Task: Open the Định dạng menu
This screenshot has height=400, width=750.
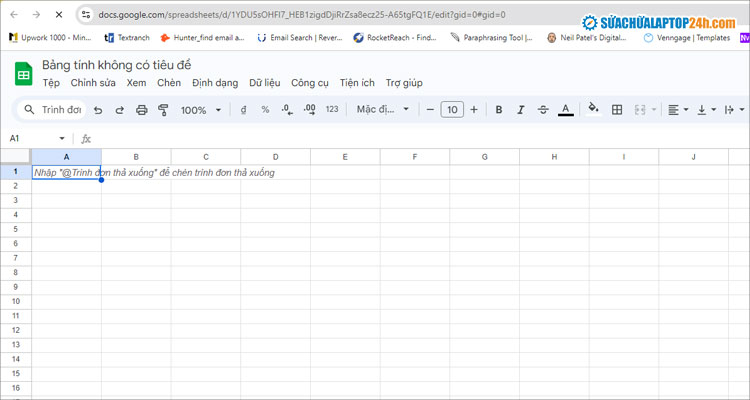Action: coord(215,83)
